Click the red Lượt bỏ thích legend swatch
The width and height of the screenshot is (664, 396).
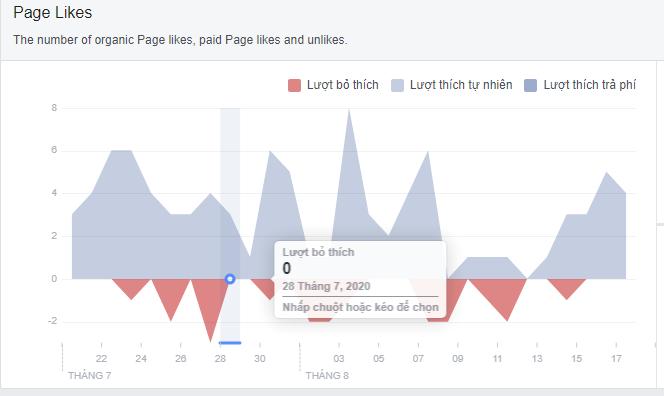click(294, 85)
